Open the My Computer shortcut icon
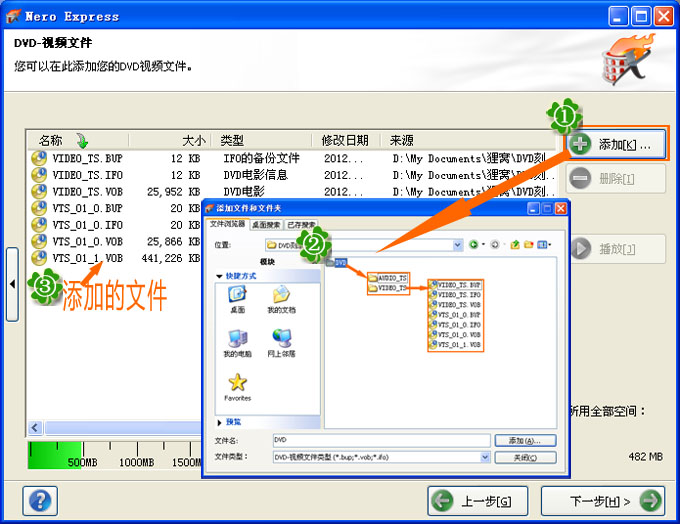 point(237,344)
